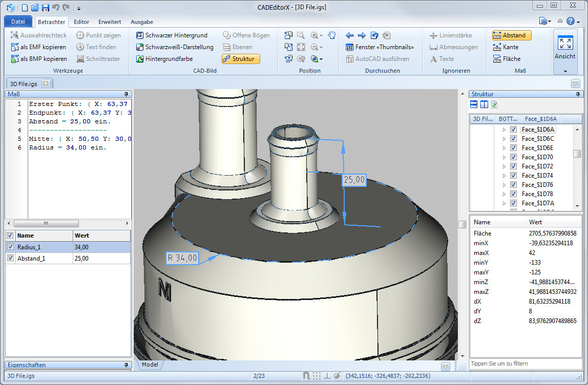This screenshot has height=385, width=588.
Task: Uncheck the Radius_1 checkbox
Action: 10,247
